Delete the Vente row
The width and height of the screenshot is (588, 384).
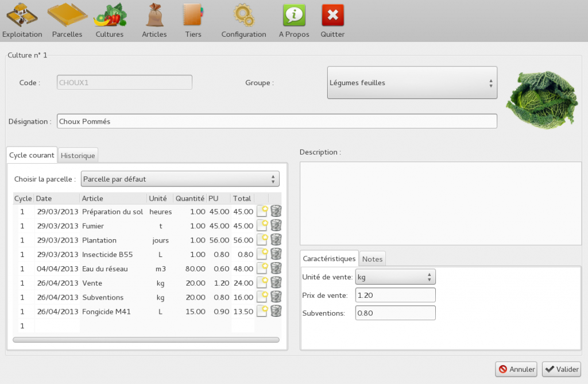click(x=276, y=283)
